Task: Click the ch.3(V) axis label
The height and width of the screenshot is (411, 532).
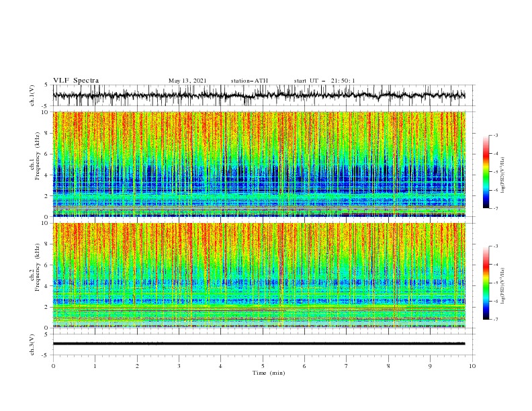Action: pos(32,345)
